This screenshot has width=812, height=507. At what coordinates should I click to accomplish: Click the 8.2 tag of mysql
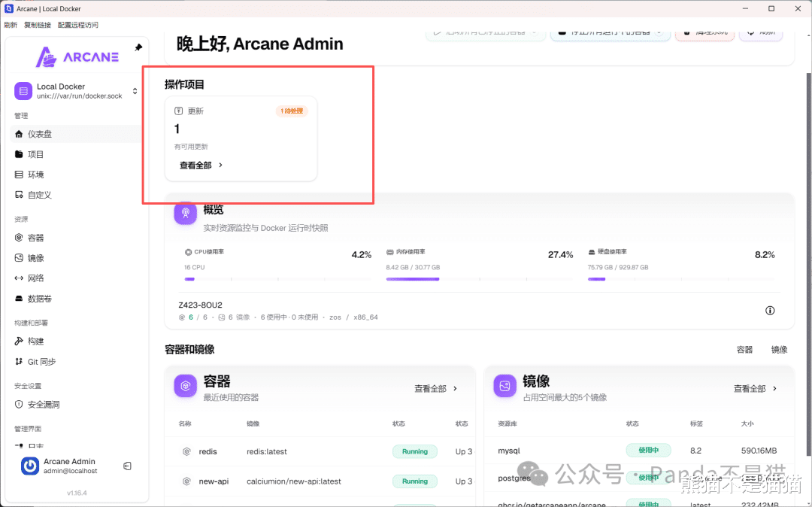pos(696,451)
